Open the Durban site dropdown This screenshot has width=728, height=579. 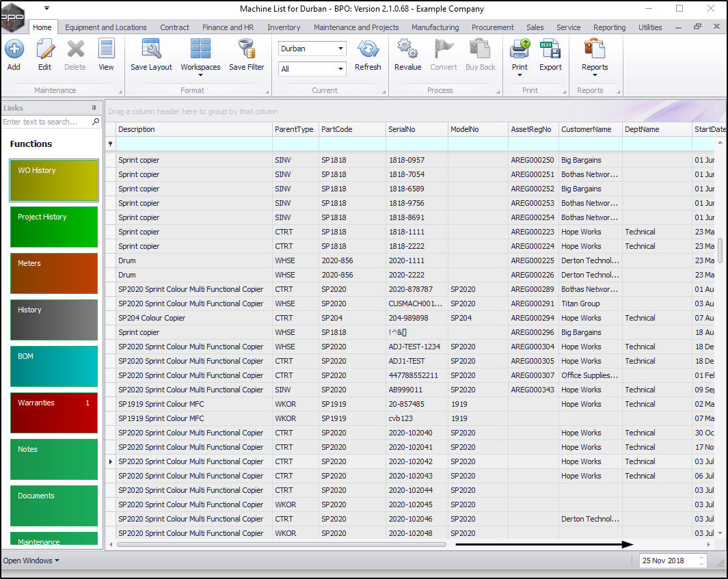(x=340, y=49)
